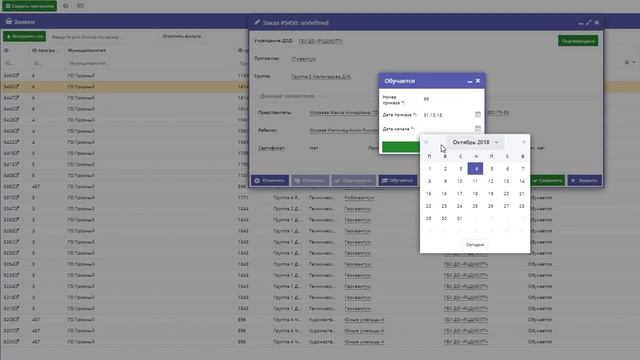Image resolution: width=640 pixels, height=360 pixels.
Task: Pick day 28 in the calendar
Action: (522, 206)
